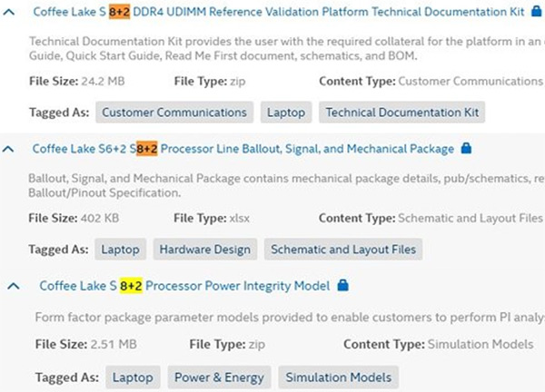Open Coffee Lake S 8+2 Processor Power Integrity Model link
This screenshot has height=392, width=545.
[x=184, y=286]
